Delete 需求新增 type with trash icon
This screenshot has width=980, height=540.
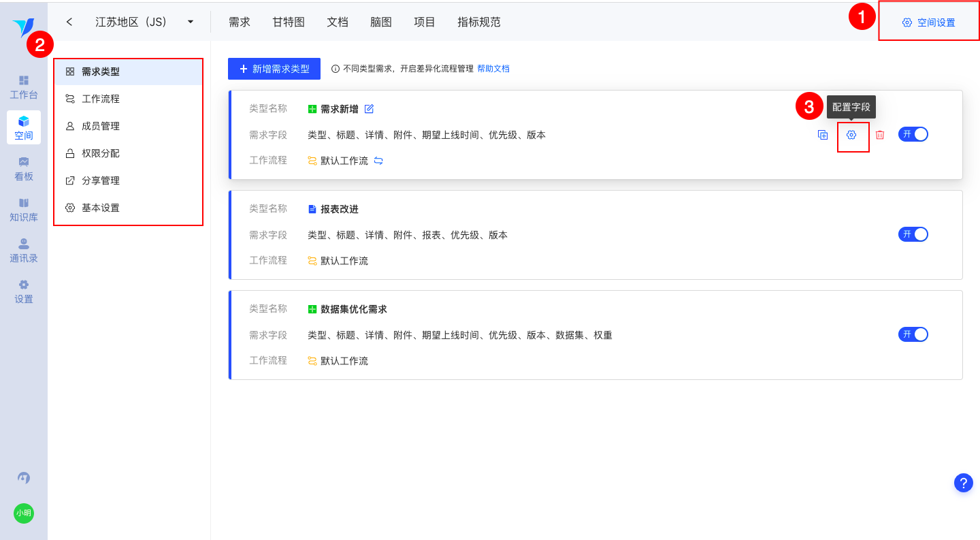[880, 135]
